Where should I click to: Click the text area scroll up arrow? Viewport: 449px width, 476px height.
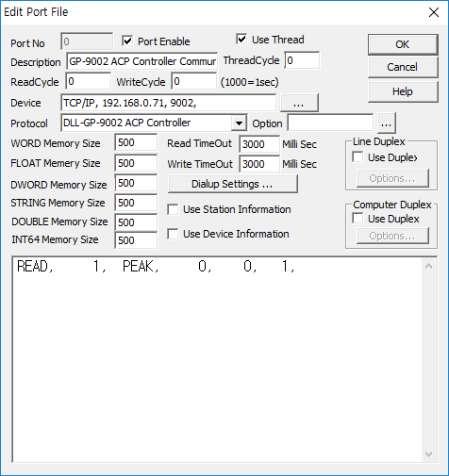pyautogui.click(x=428, y=267)
